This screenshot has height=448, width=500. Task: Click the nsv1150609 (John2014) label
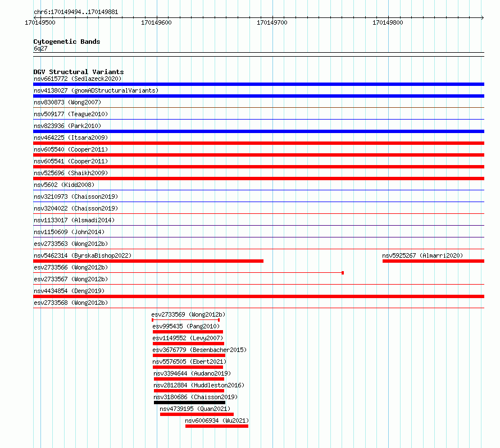point(69,232)
